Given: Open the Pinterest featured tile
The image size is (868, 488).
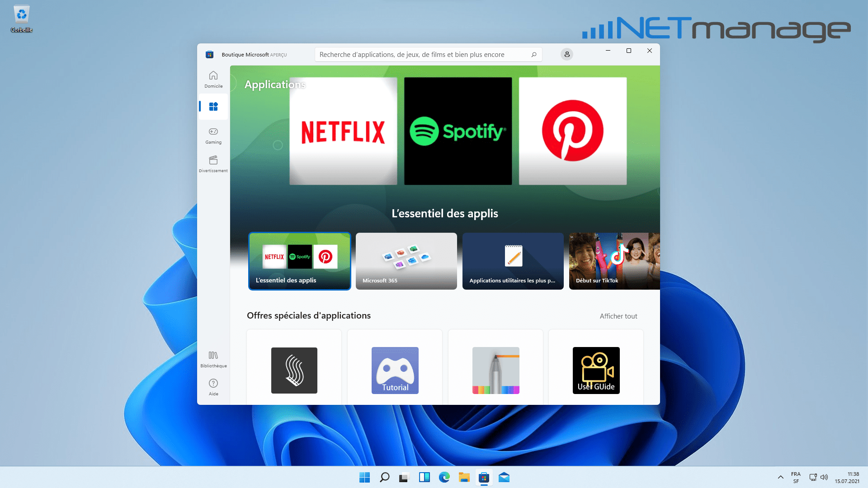Looking at the screenshot, I should click(573, 131).
